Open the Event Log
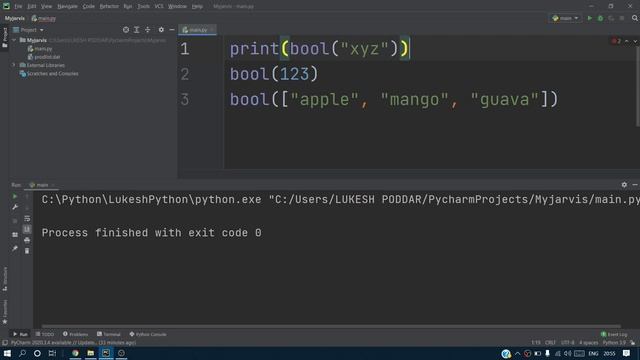This screenshot has height=360, width=640. pos(614,334)
